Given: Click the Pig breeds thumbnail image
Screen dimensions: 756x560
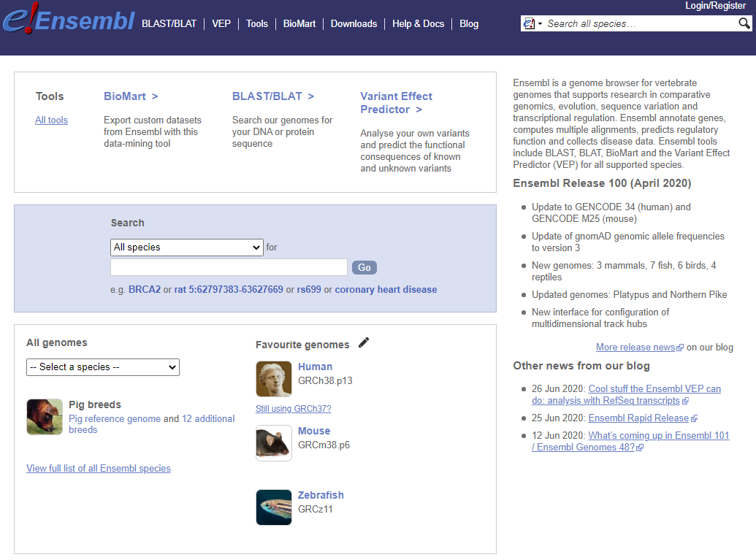Looking at the screenshot, I should click(x=45, y=417).
